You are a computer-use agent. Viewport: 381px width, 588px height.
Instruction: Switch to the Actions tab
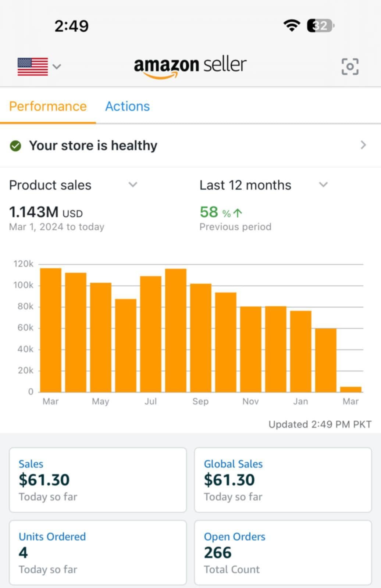(x=128, y=106)
